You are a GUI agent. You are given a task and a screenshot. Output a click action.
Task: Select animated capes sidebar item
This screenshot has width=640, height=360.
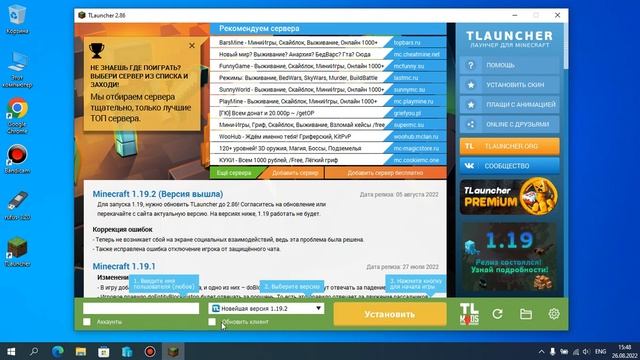click(509, 105)
